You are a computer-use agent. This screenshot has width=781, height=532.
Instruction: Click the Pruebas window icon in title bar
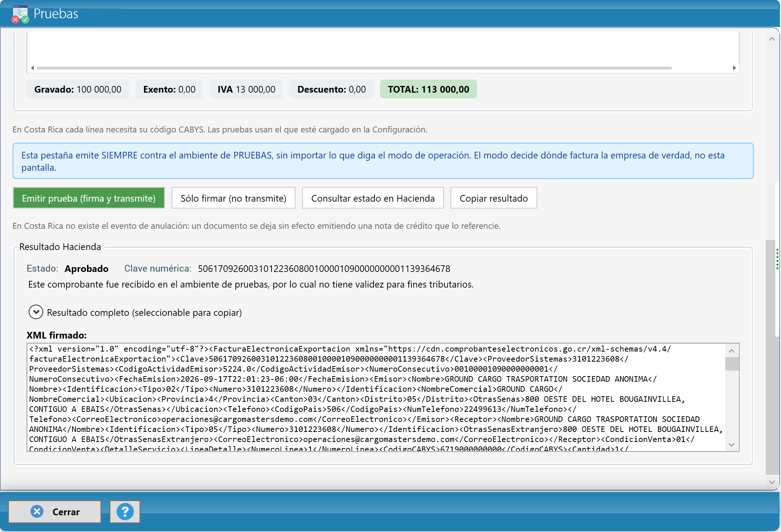[x=20, y=14]
